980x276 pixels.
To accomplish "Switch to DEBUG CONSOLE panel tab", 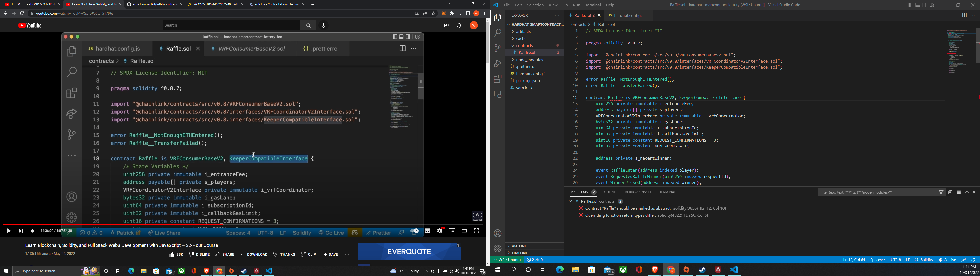I will 638,192.
